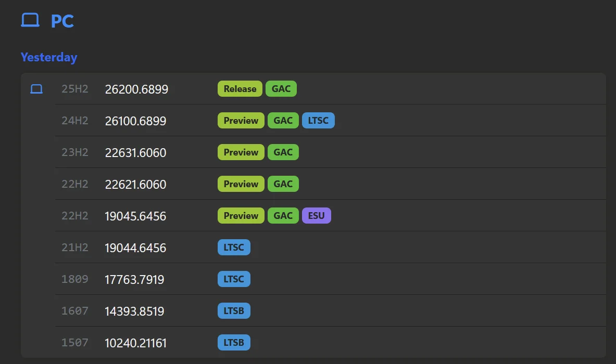Click the small laptop icon in 25H2 row
This screenshot has width=616, height=364.
pyautogui.click(x=36, y=89)
